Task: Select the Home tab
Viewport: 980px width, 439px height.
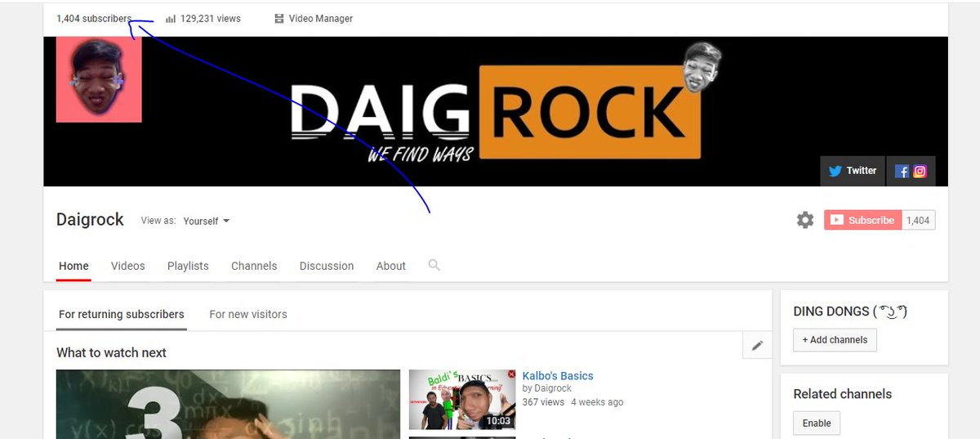Action: [73, 266]
